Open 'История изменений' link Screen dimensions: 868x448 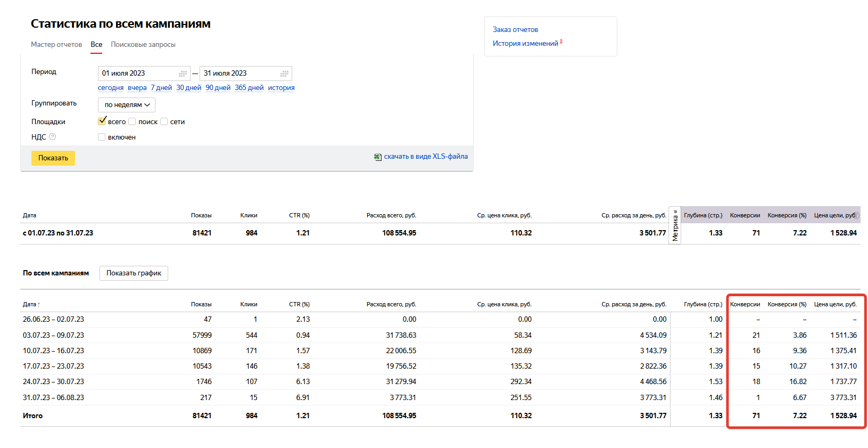[525, 43]
